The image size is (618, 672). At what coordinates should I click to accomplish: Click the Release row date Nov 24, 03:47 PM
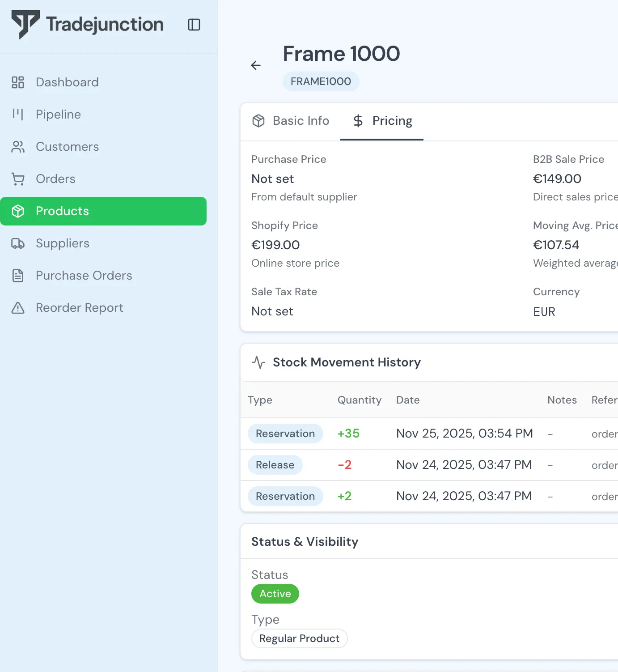pos(464,465)
